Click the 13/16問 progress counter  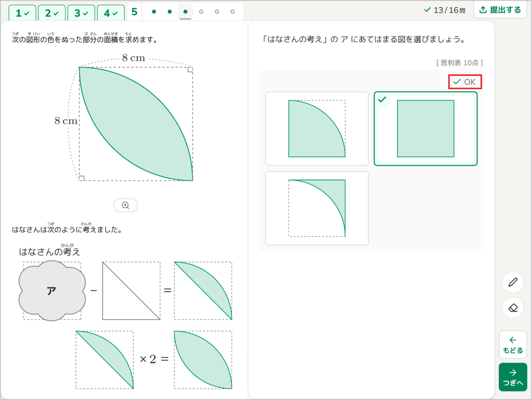(x=445, y=10)
